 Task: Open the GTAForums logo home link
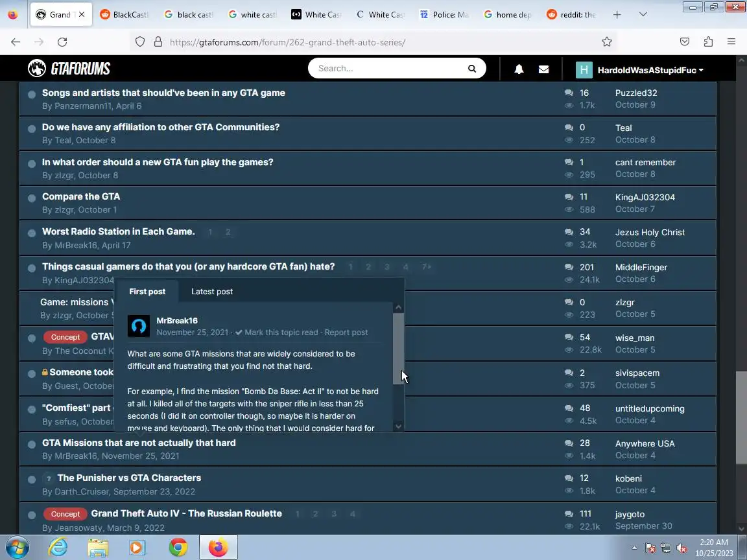[x=69, y=69]
